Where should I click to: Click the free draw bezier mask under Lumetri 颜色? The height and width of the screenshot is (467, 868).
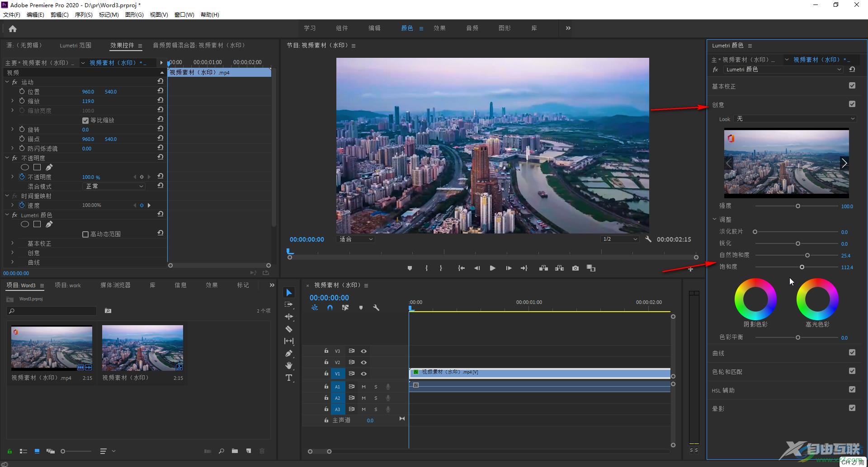tap(49, 224)
